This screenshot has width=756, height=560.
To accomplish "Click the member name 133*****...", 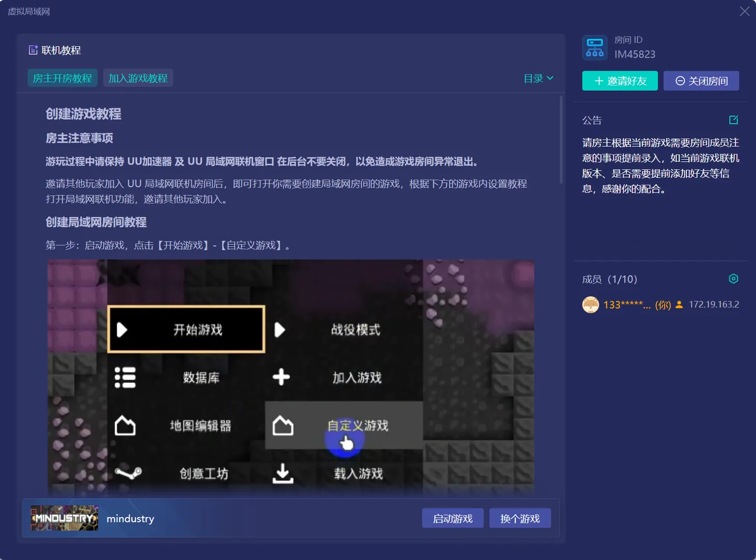I will click(x=627, y=305).
